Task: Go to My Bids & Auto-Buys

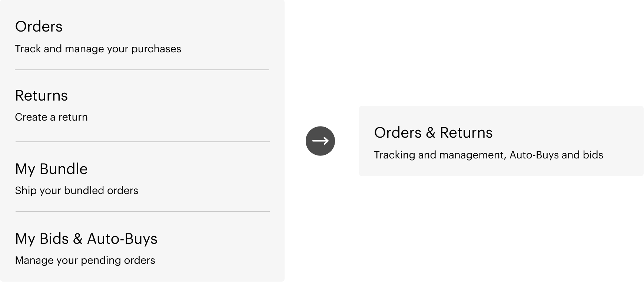Action: (86, 239)
